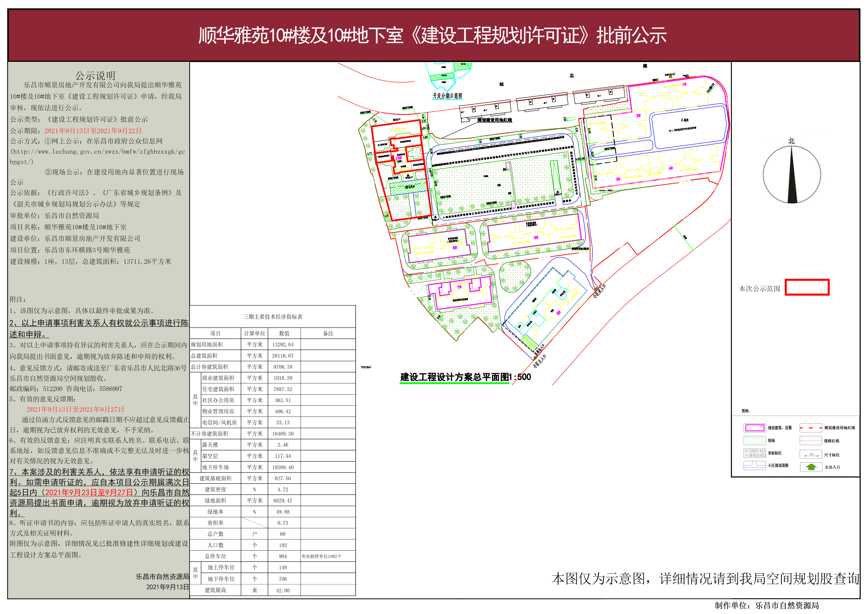Click the 地下停车位 value 706

click(x=283, y=579)
